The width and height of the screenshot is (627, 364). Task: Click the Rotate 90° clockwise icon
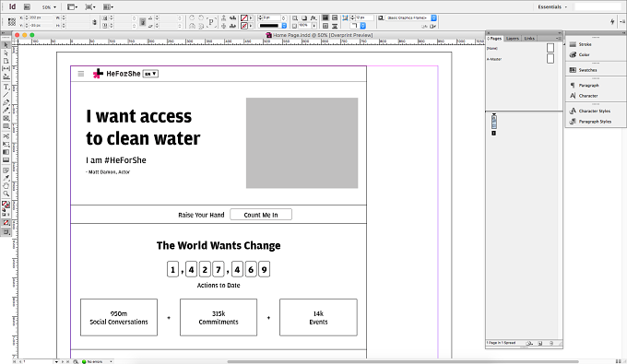[x=192, y=18]
